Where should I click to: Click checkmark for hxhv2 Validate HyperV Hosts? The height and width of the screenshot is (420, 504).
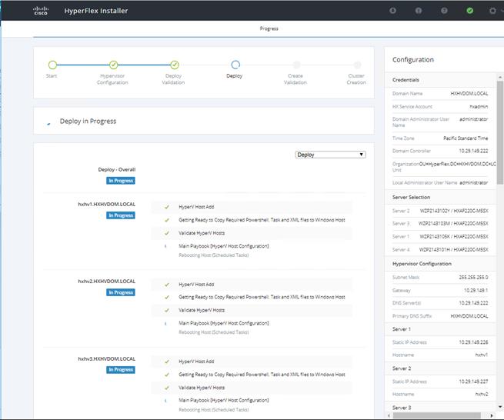pos(166,310)
